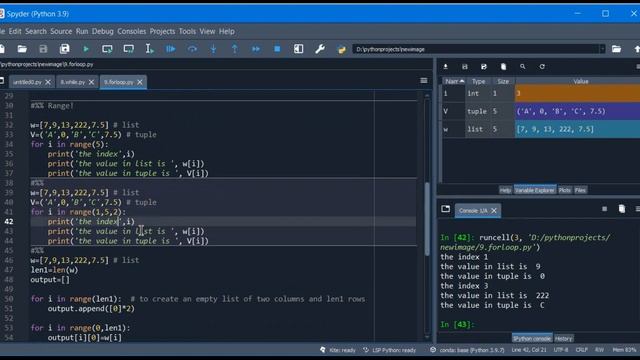
Task: Click the conda base environment status
Action: click(x=467, y=350)
